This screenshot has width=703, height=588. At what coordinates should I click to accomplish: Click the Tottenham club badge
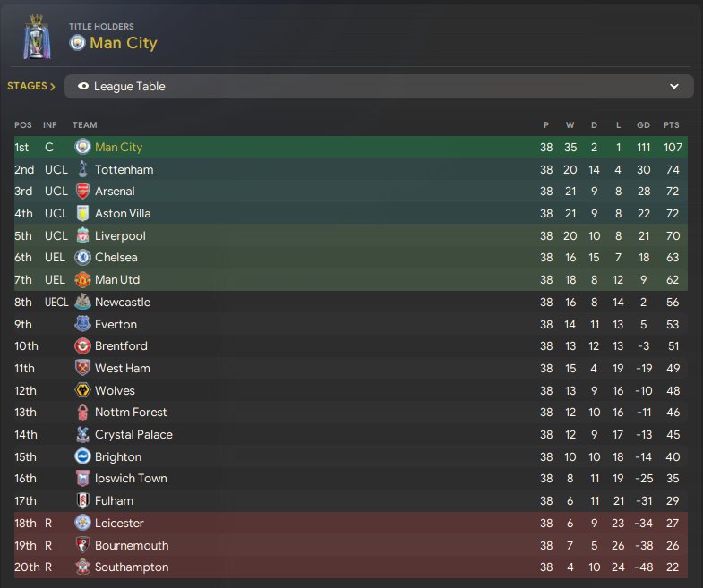pos(82,169)
